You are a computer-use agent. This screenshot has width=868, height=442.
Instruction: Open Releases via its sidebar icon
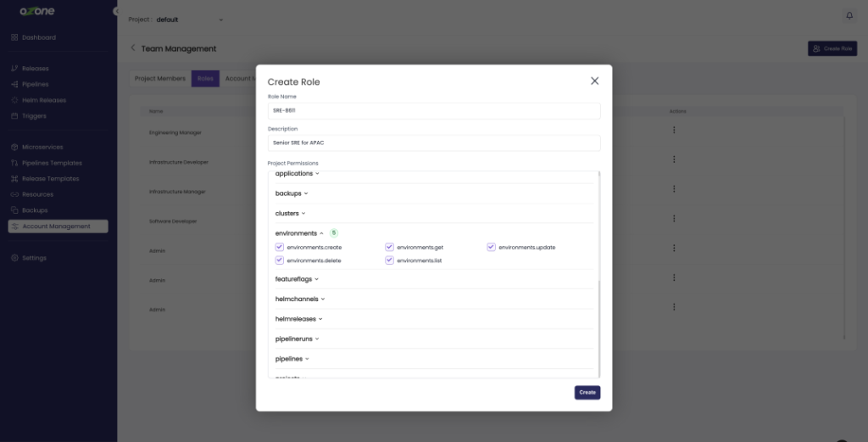click(x=14, y=69)
